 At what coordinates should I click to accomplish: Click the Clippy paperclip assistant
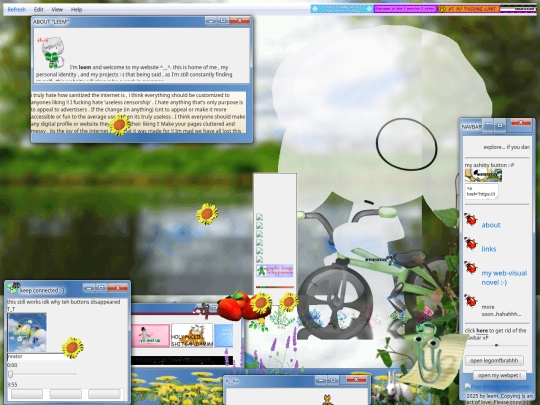428,355
